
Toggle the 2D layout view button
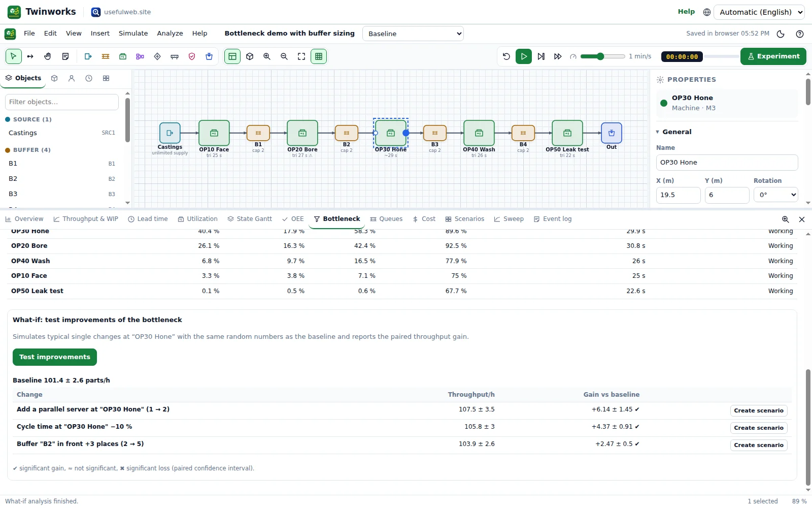pyautogui.click(x=232, y=56)
